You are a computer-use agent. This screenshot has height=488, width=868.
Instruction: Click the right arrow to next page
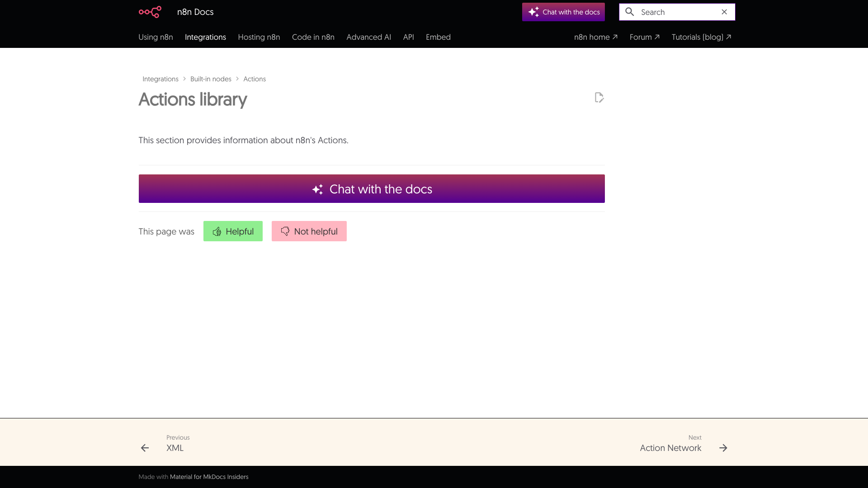tap(723, 448)
